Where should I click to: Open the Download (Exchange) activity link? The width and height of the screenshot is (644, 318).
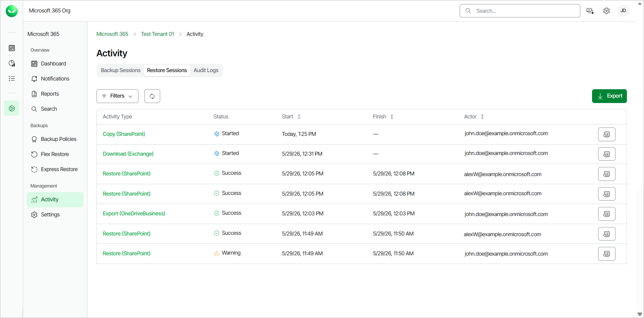(128, 154)
